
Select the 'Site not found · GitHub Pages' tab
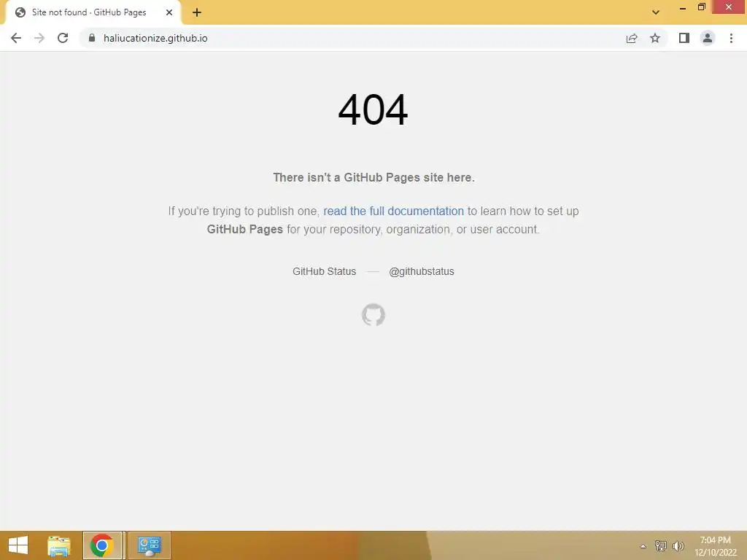click(93, 12)
